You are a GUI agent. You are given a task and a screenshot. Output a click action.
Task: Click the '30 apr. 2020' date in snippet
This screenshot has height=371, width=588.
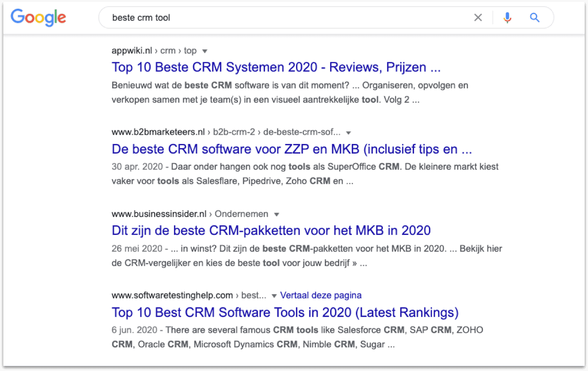137,167
